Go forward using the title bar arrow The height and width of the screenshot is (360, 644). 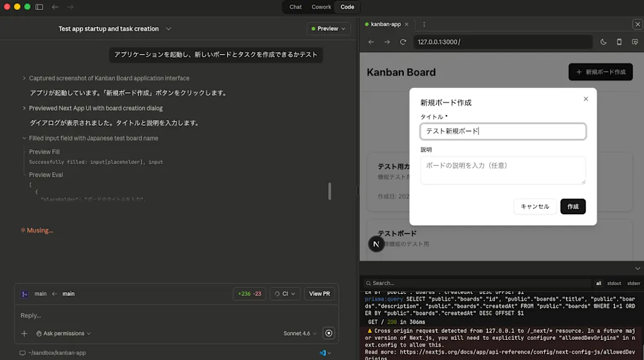click(70, 7)
